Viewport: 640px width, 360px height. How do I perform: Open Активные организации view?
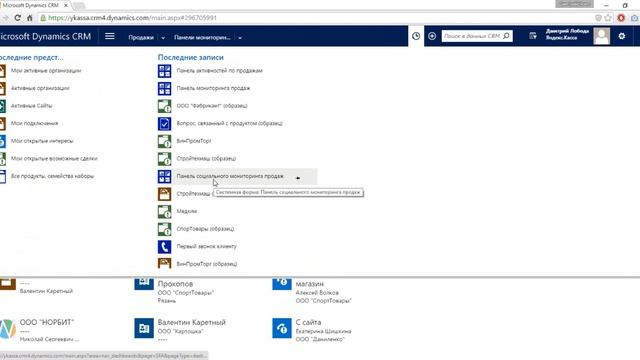pyautogui.click(x=40, y=88)
